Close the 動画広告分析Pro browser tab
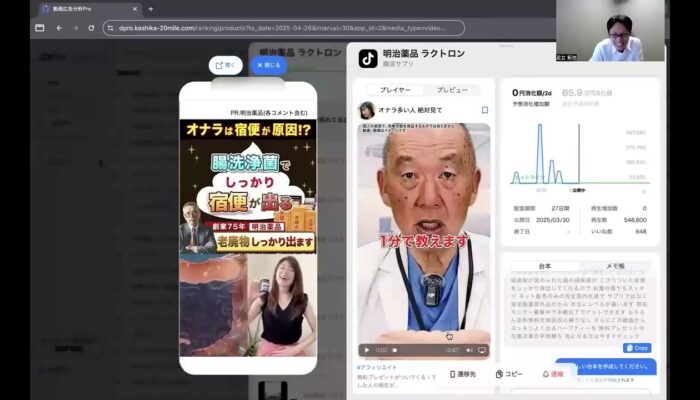700x400 pixels. click(135, 8)
